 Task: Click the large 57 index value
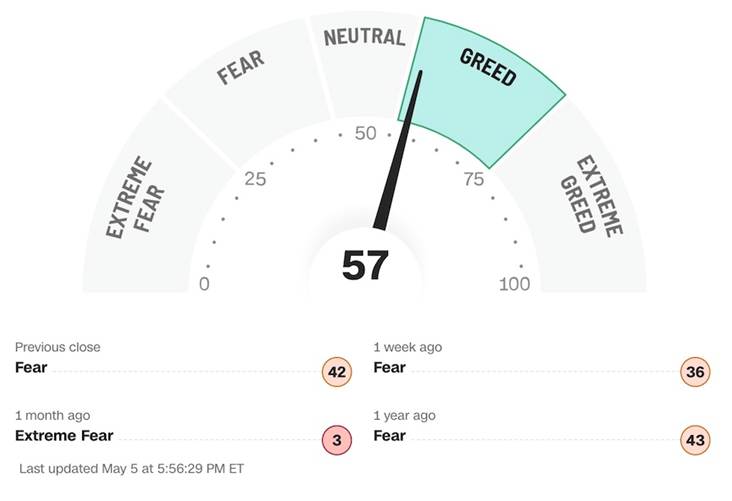365,265
